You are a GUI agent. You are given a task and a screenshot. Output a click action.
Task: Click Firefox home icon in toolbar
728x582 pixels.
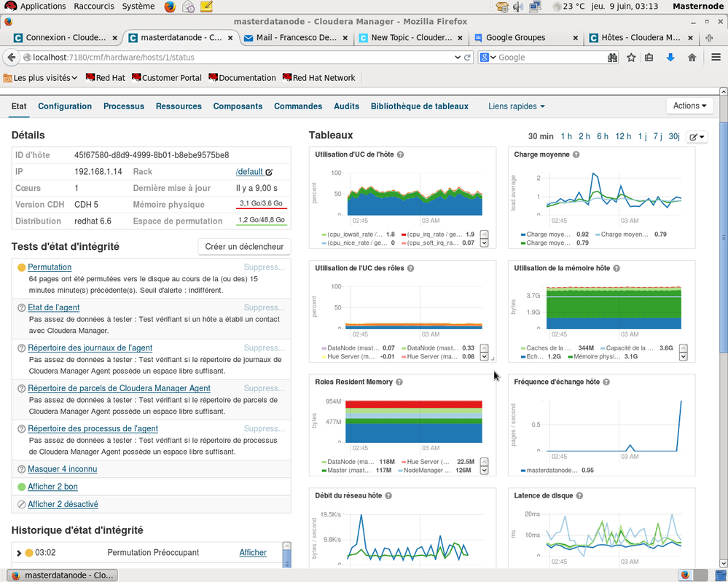tap(692, 58)
